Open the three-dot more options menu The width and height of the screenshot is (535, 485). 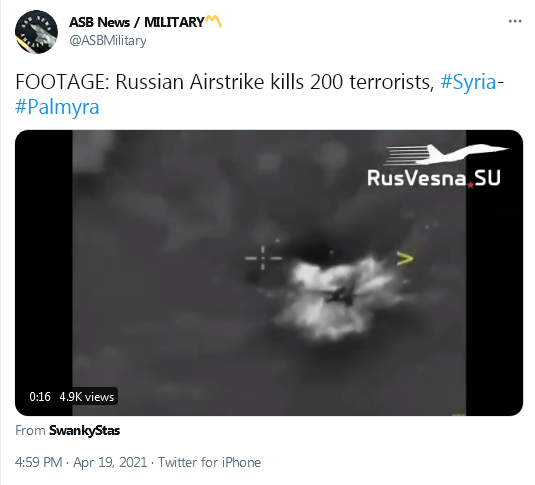click(515, 22)
